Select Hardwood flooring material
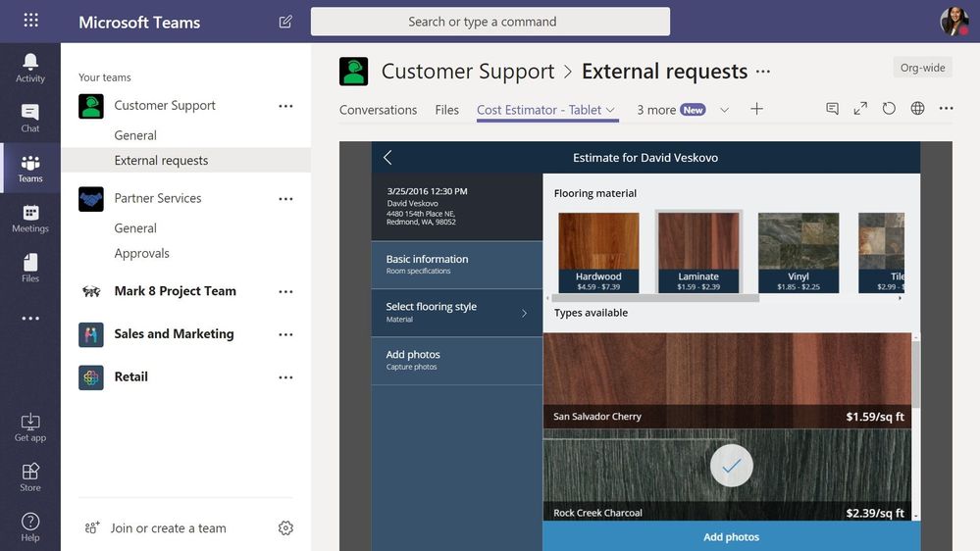 [598, 252]
